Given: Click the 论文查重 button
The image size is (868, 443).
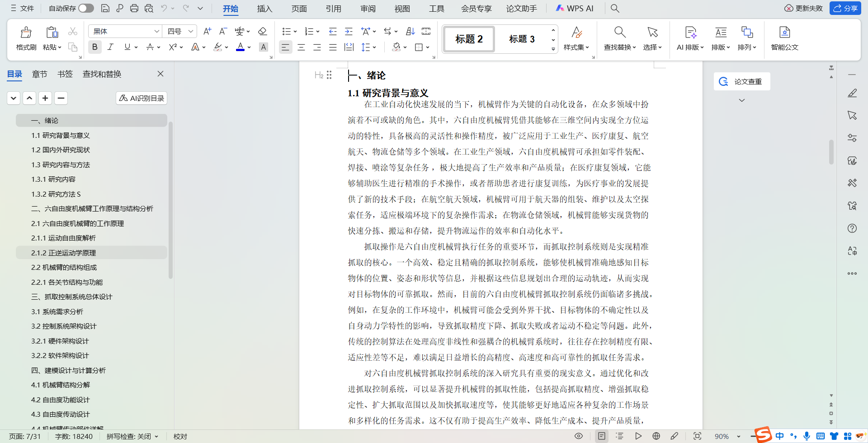Looking at the screenshot, I should [x=742, y=81].
